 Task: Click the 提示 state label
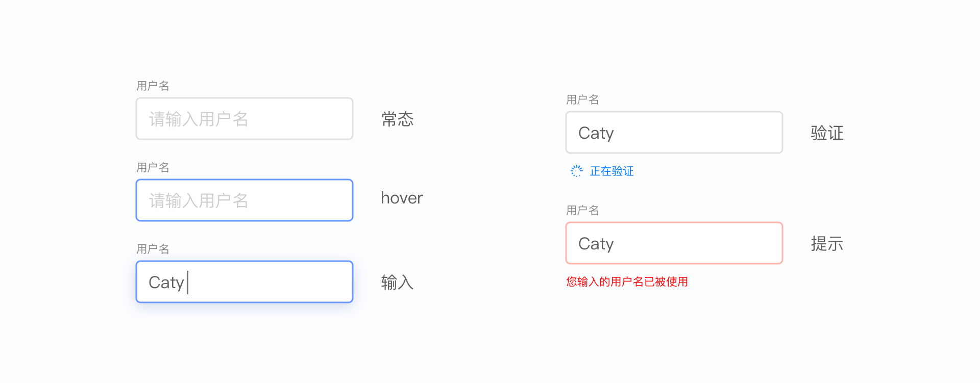(827, 244)
